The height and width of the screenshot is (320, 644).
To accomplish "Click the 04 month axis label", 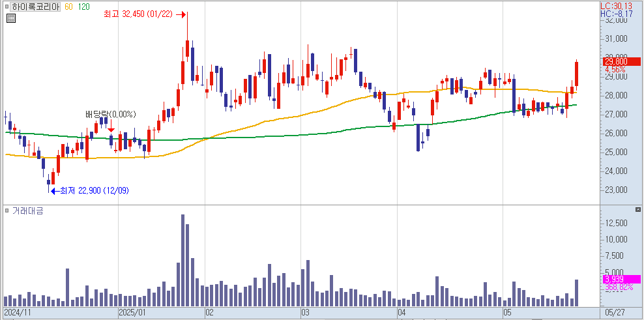I will [402, 313].
